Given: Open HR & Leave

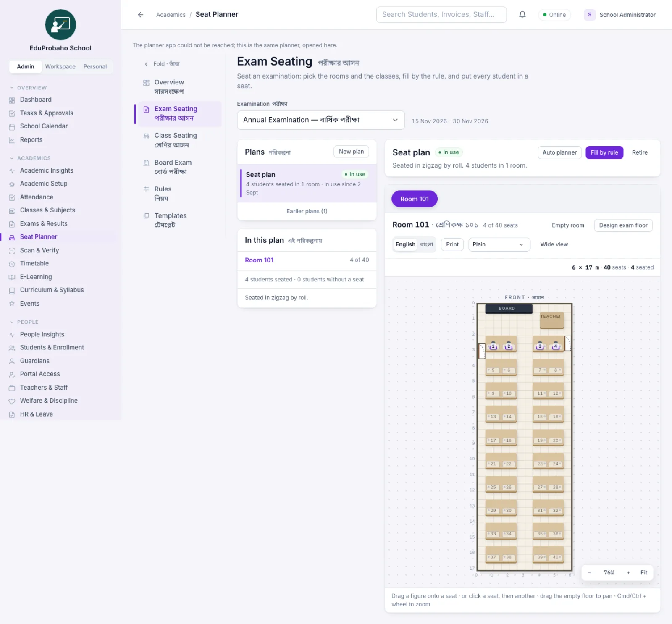Looking at the screenshot, I should coord(36,414).
